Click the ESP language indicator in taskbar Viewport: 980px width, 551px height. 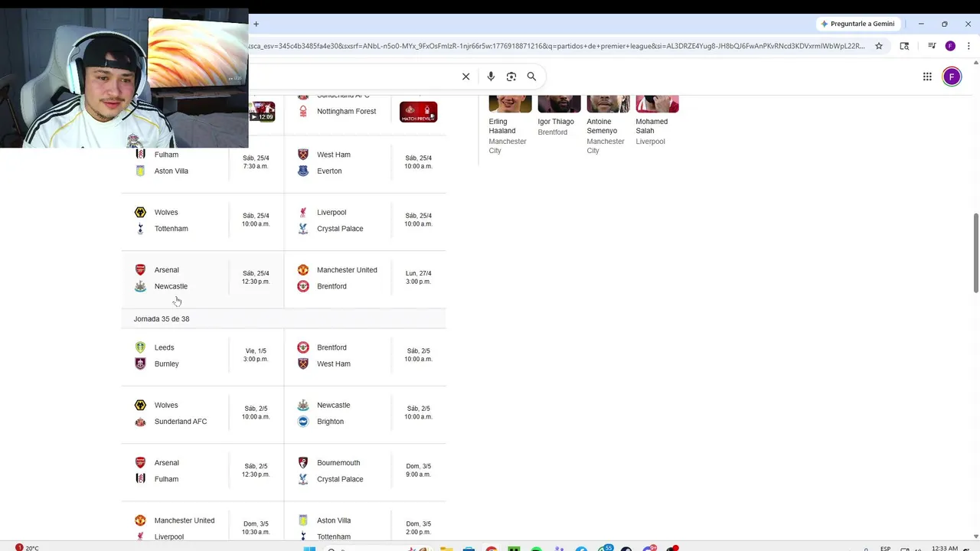click(x=885, y=548)
